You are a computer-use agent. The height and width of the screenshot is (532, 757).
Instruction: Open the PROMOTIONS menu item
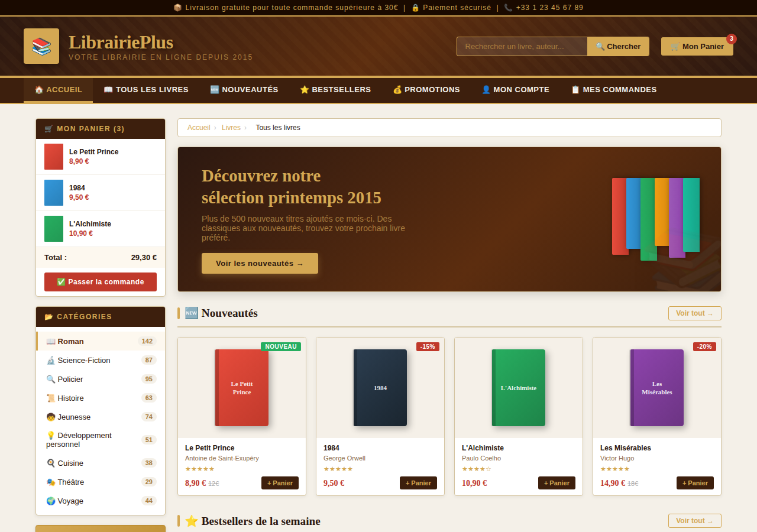tap(426, 90)
